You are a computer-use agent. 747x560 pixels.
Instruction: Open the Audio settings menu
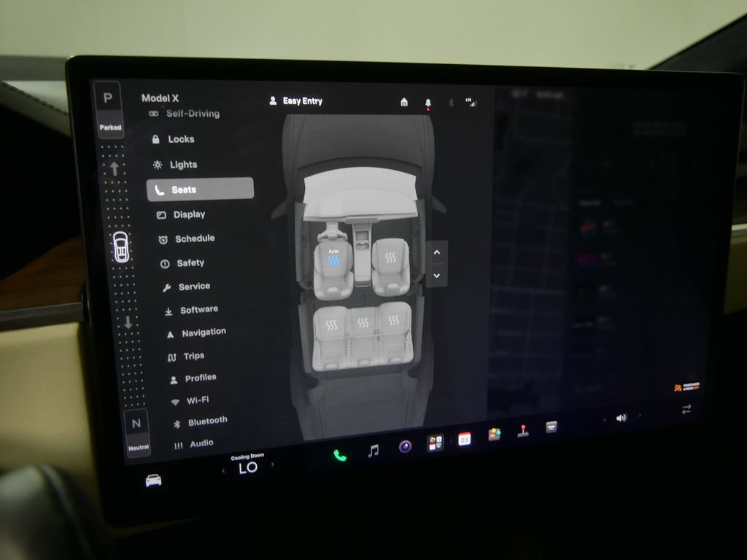[193, 444]
